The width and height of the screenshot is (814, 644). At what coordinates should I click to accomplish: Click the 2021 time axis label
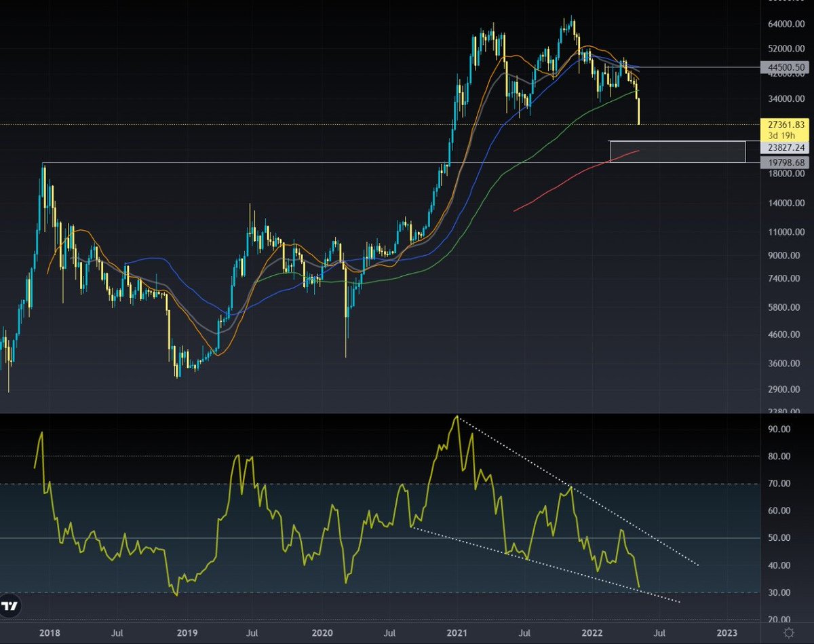457,632
